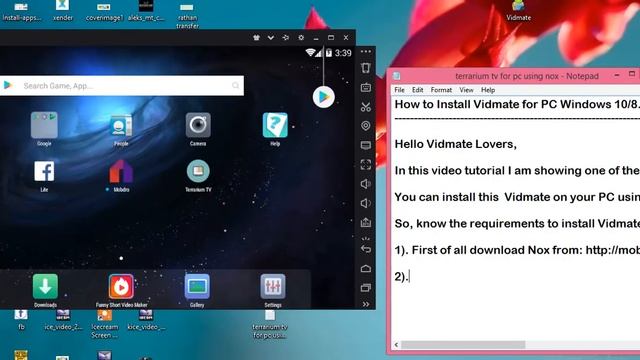Tap the Wi-Fi icon in Android status bar
The height and width of the screenshot is (360, 640).
(310, 53)
